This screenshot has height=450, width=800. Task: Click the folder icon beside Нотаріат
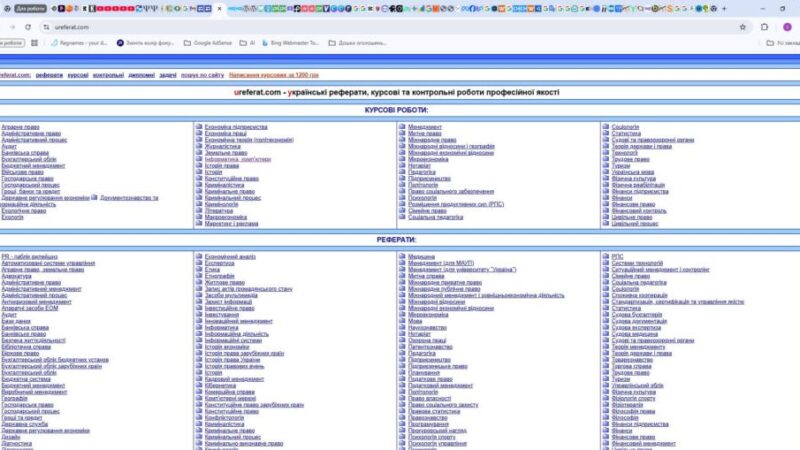click(x=402, y=165)
